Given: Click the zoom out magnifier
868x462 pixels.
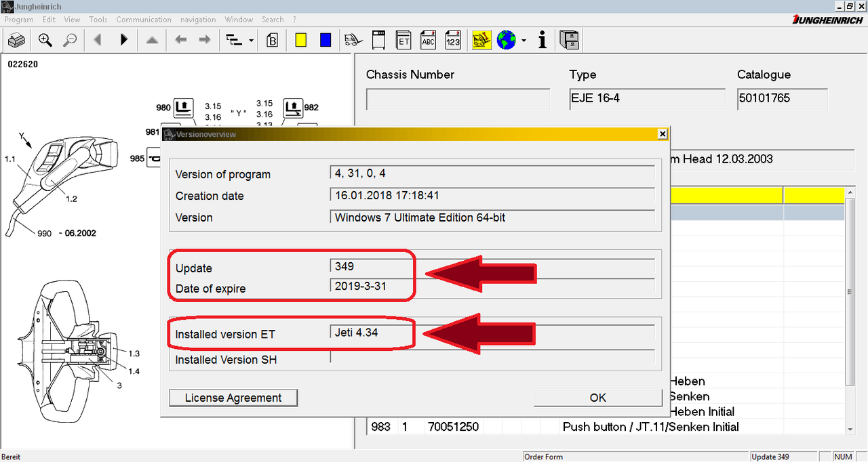Looking at the screenshot, I should pos(70,41).
